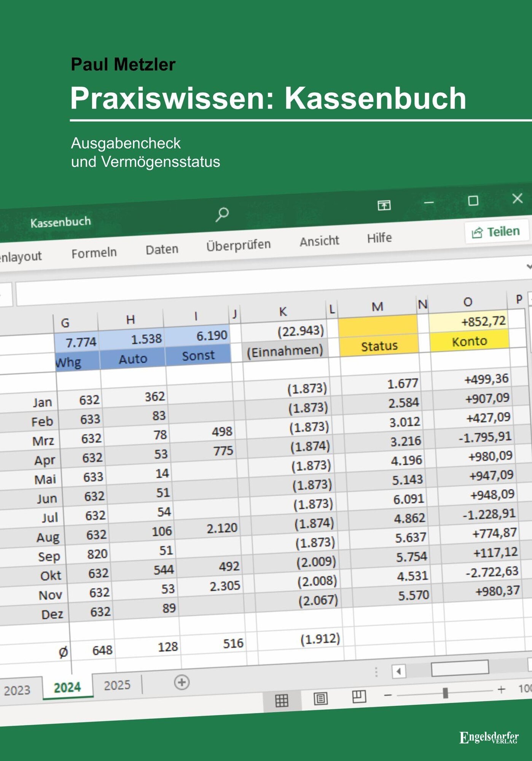Screen dimensions: 532x761
Task: Open ribbon display options icon
Action: [x=384, y=205]
